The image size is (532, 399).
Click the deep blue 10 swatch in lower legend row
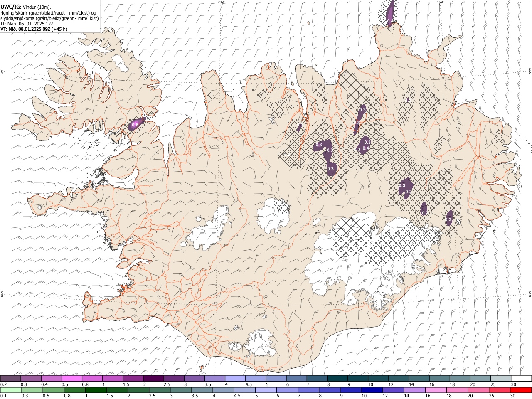pos(372,390)
